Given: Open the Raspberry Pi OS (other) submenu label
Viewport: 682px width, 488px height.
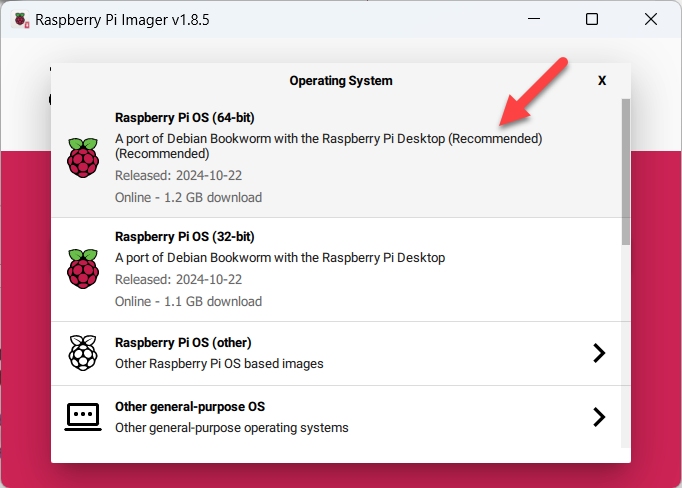Looking at the screenshot, I should [183, 343].
